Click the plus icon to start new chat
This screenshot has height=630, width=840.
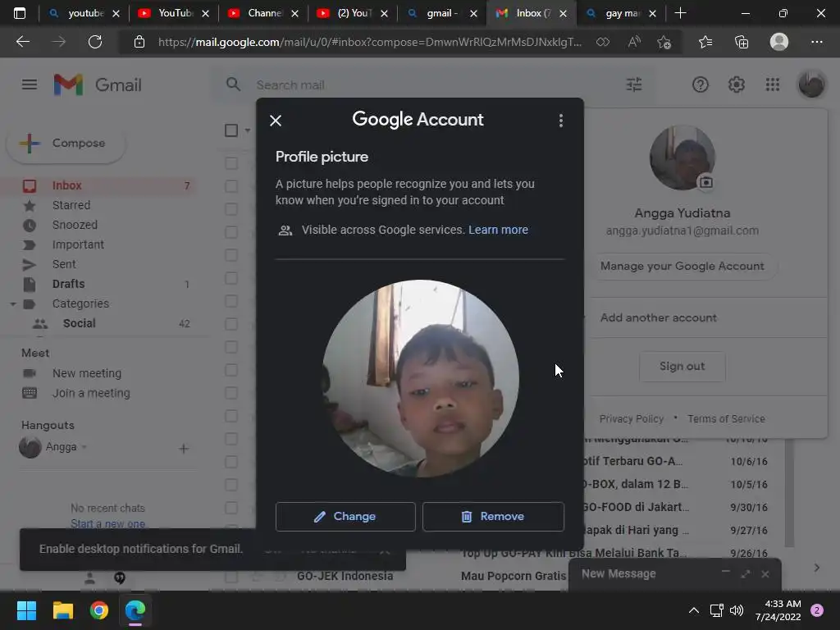tap(184, 449)
